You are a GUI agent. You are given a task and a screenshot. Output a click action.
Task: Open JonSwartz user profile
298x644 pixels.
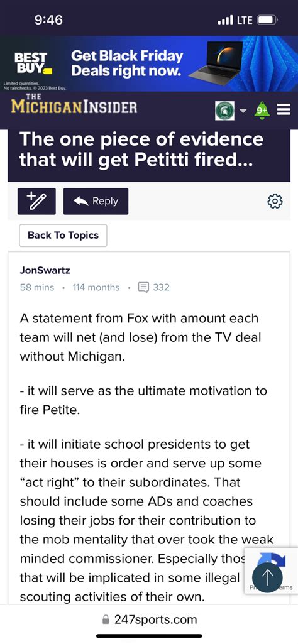(45, 271)
